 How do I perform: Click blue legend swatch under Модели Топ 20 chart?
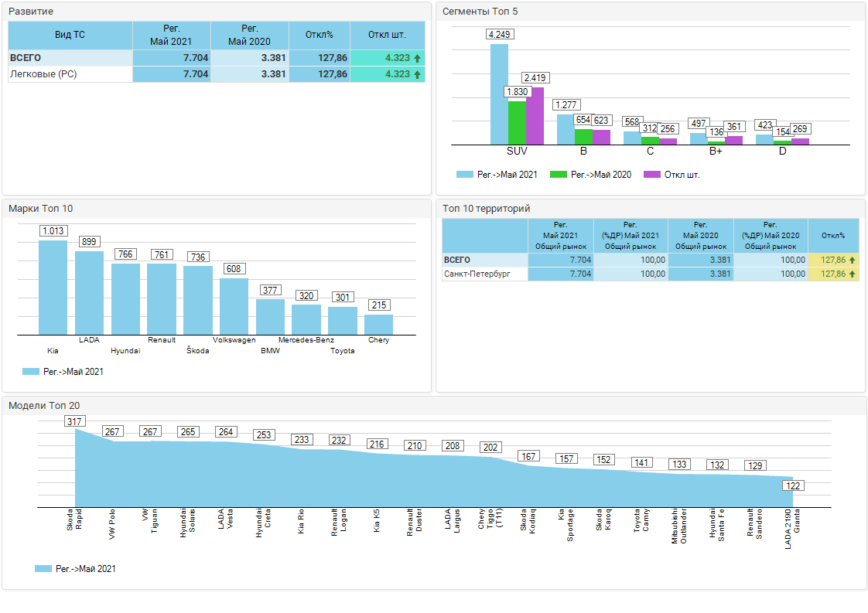click(43, 569)
